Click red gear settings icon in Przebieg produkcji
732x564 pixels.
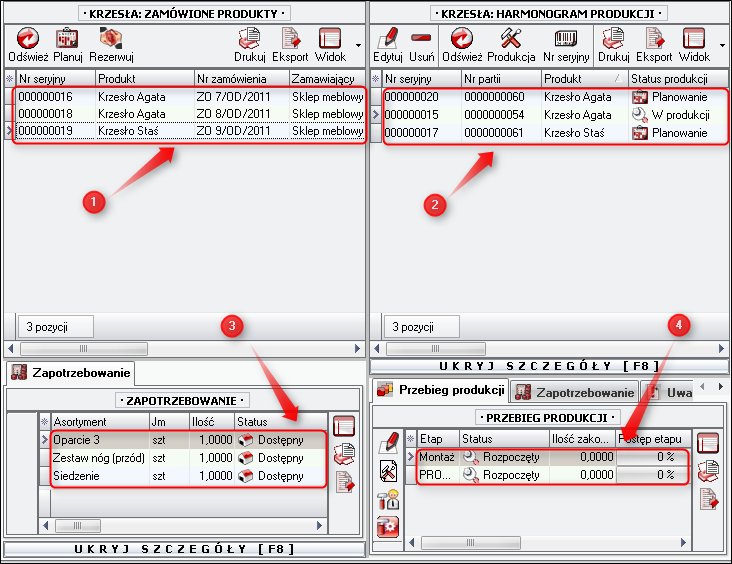(388, 527)
